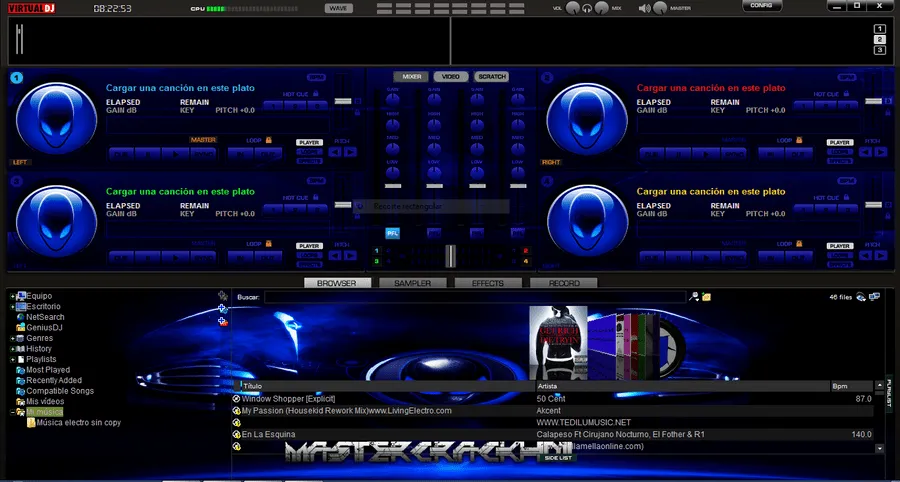Click the red add filter folder icon
Screen dimensions: 900x482
coord(223,322)
